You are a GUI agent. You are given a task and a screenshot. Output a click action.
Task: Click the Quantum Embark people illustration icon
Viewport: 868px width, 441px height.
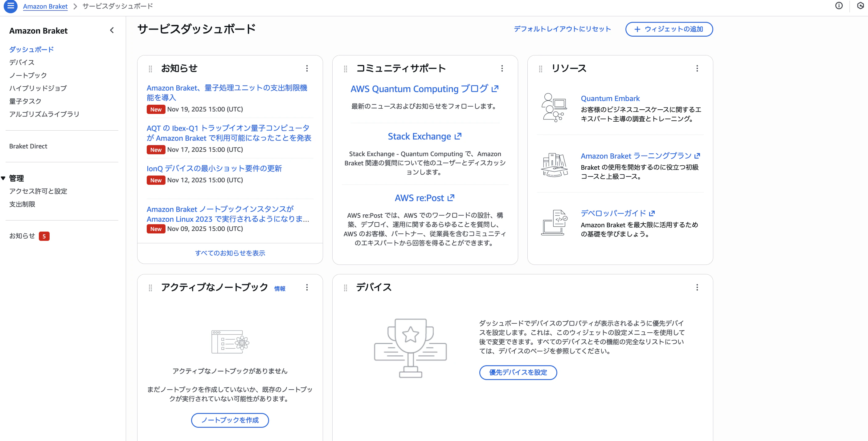(554, 108)
